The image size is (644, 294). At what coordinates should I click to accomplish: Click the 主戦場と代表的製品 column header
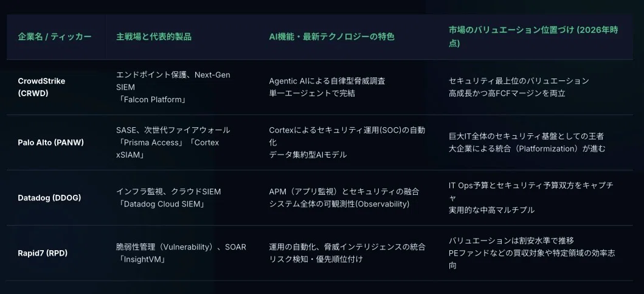click(154, 37)
